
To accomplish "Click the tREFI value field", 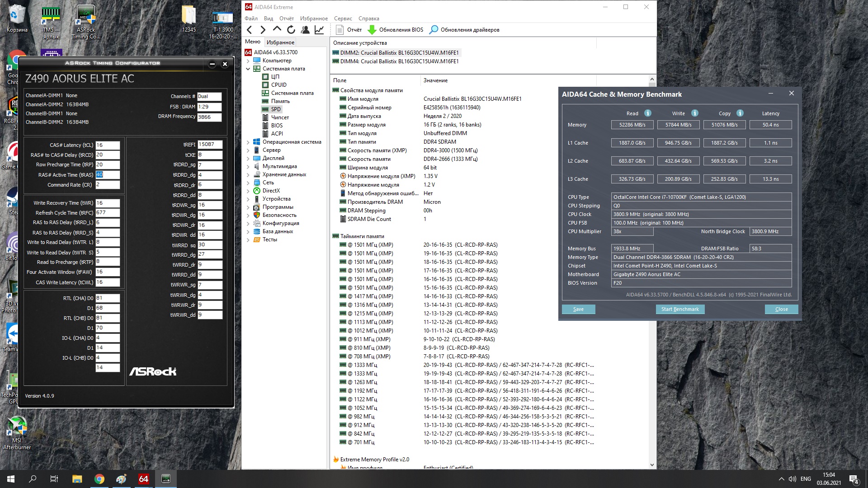I will tap(210, 145).
